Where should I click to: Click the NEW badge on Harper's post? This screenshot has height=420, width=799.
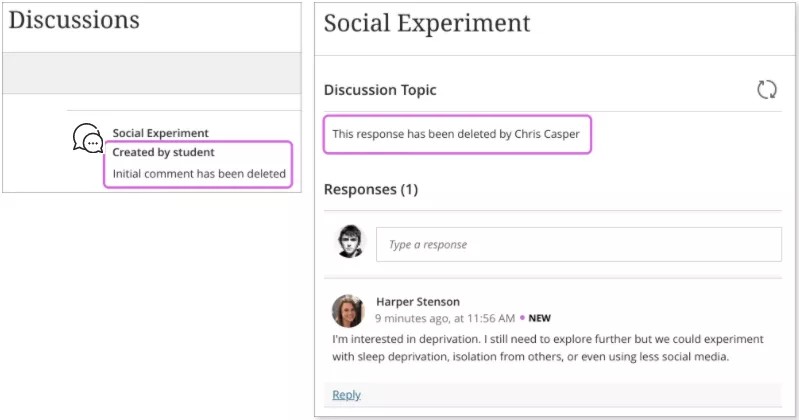pos(540,318)
